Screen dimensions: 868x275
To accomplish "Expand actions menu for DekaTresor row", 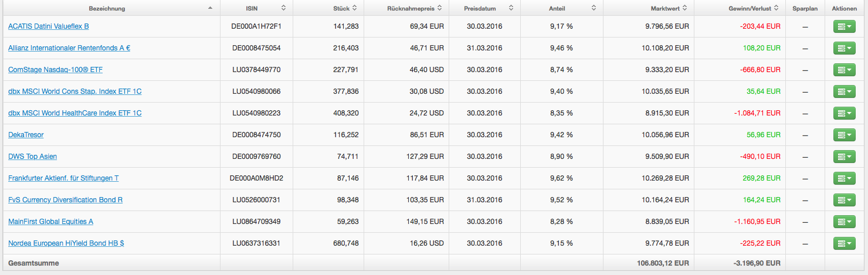I will coord(844,135).
